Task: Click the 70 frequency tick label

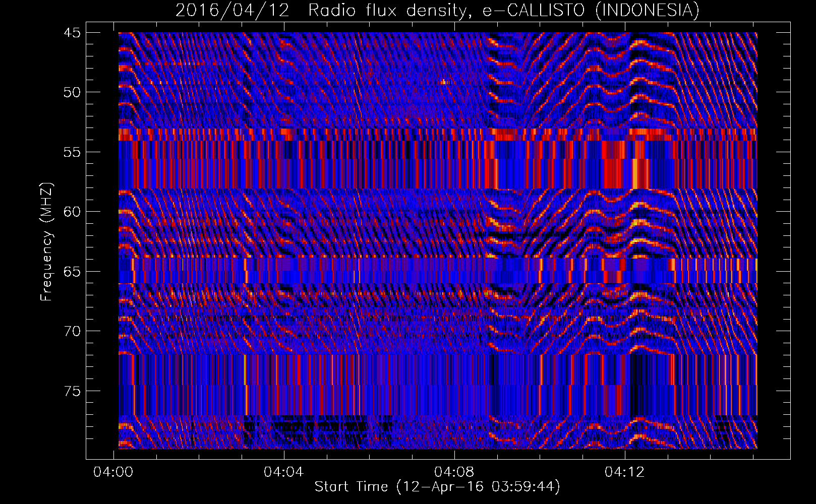Action: pos(72,331)
